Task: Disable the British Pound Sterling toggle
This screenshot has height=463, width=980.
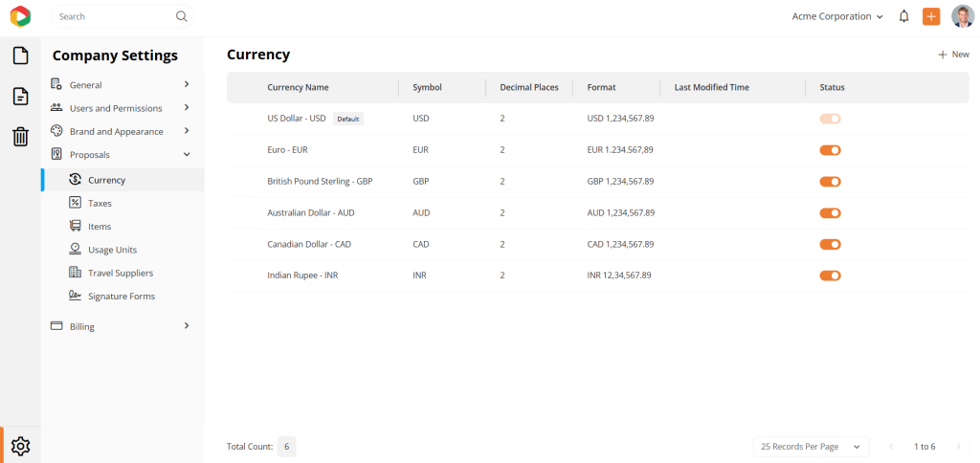Action: 830,181
